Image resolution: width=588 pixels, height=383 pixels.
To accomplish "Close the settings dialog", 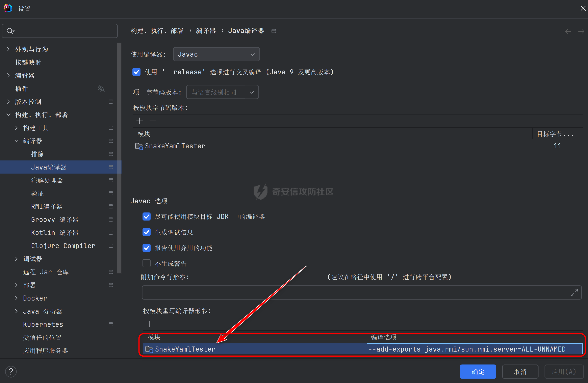I will 583,8.
